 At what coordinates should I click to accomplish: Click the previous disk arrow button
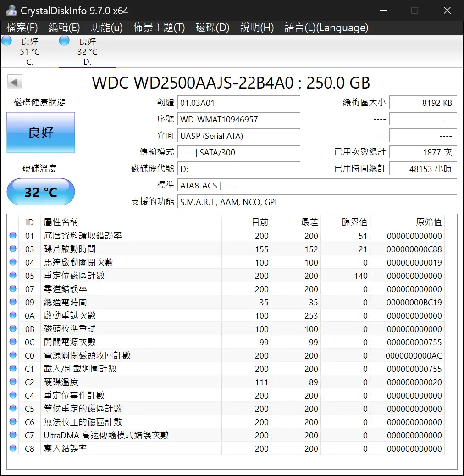click(x=15, y=82)
